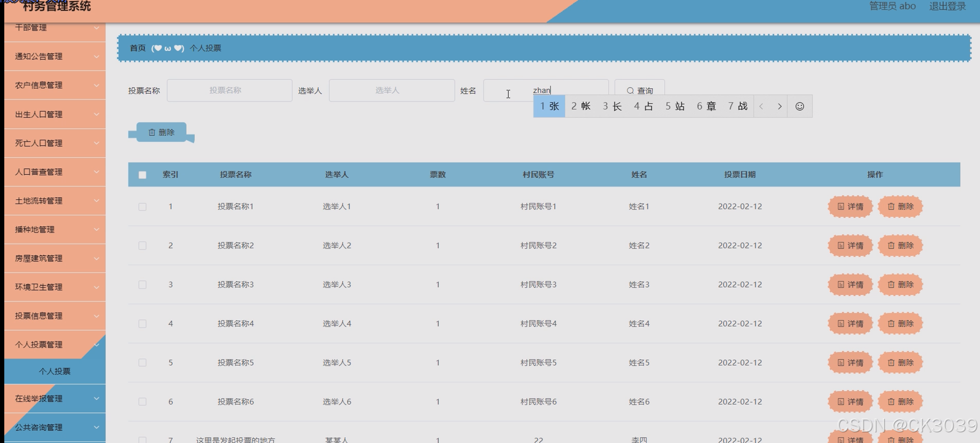Open 详情 for row 投票名称6

click(x=851, y=401)
